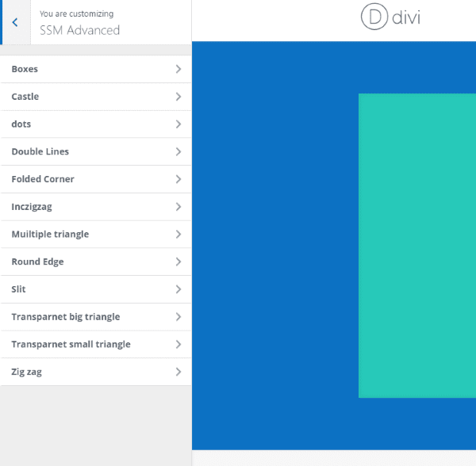
Task: Select the Slit panel label
Action: coord(19,289)
